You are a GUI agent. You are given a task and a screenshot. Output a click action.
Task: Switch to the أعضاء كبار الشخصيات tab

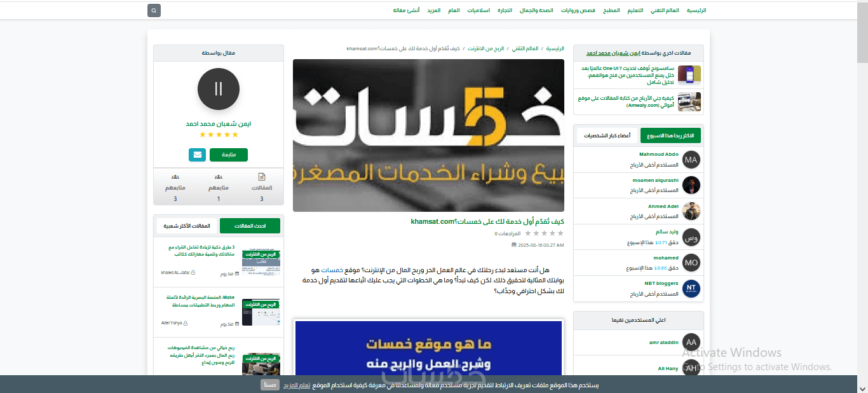click(x=607, y=135)
